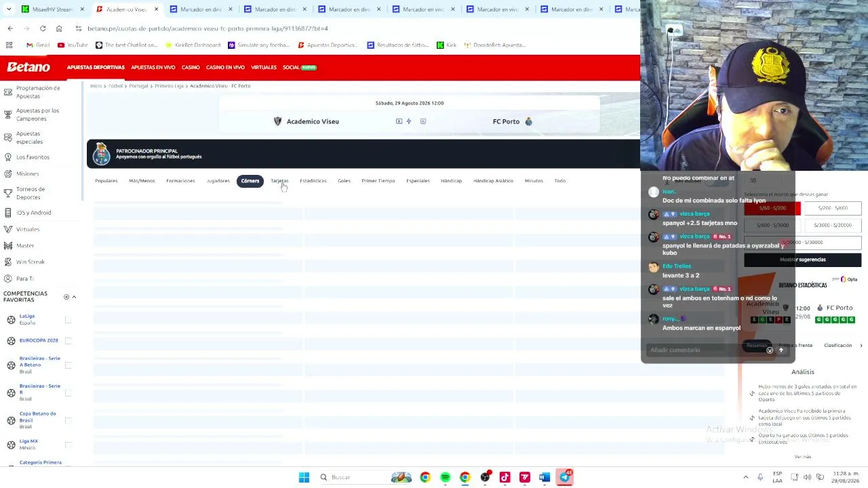Screen dimensions: 868x488
Task: Open the match statistics icon in header
Action: [423, 121]
